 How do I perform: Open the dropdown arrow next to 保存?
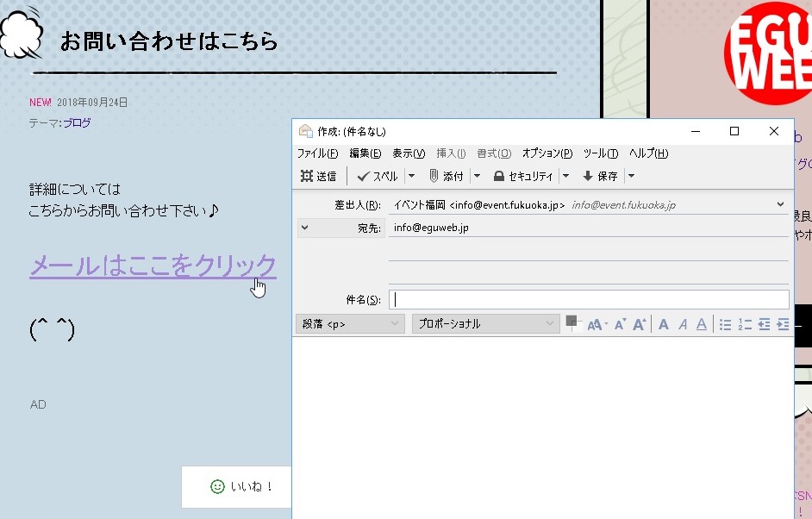631,176
